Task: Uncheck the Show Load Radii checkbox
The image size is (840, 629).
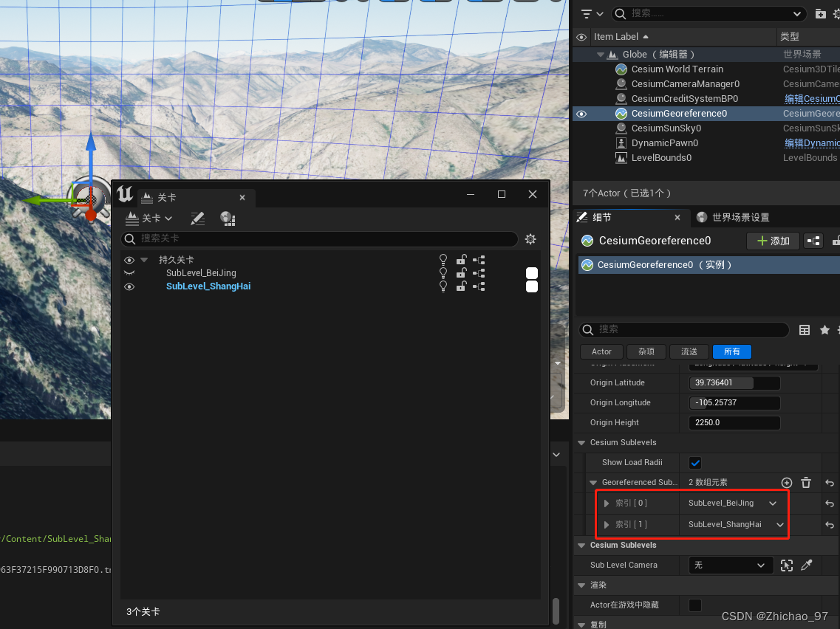Action: click(694, 462)
